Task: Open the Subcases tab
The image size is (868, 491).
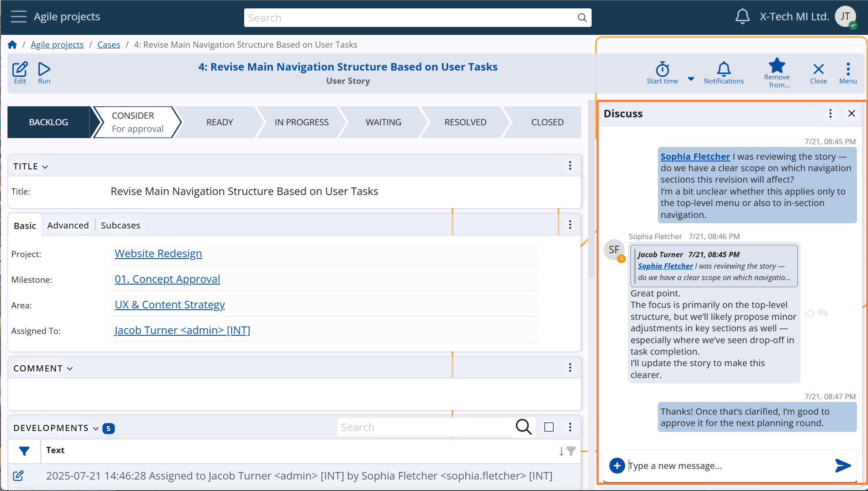Action: 121,225
